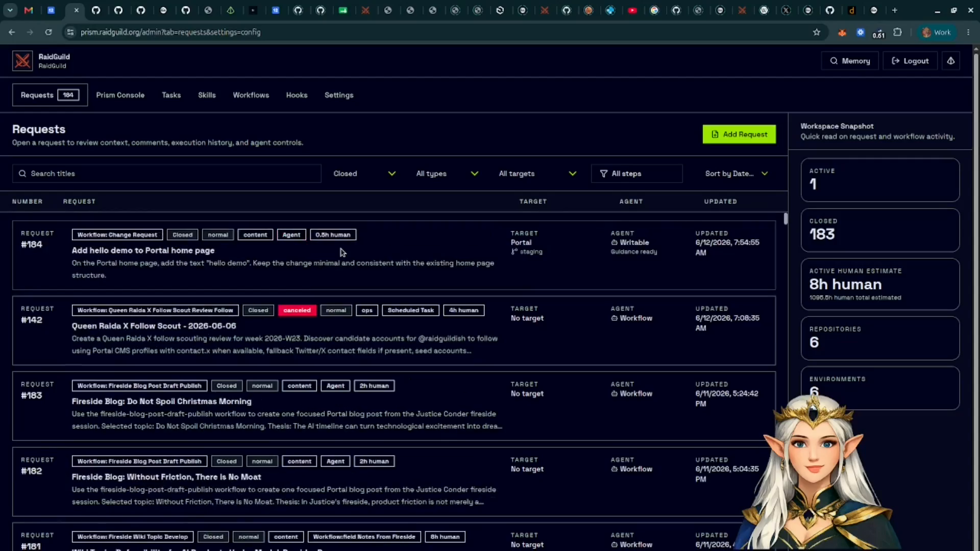
Task: Close the current browser tab
Action: (76, 10)
